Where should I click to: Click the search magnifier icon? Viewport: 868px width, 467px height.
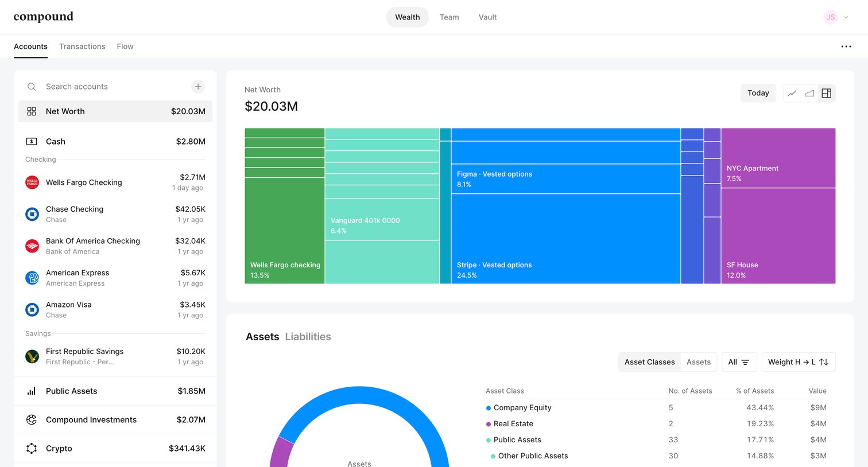click(x=32, y=87)
